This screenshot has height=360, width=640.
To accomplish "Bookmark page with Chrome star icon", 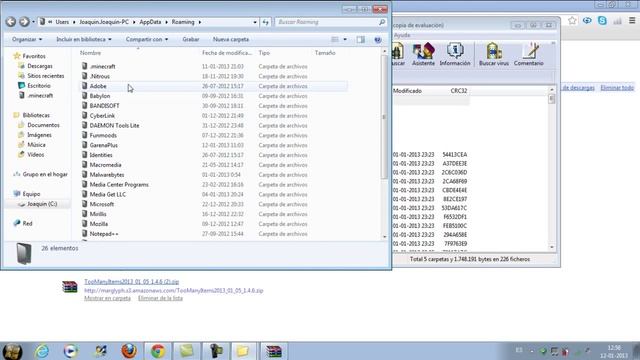I will (572, 21).
